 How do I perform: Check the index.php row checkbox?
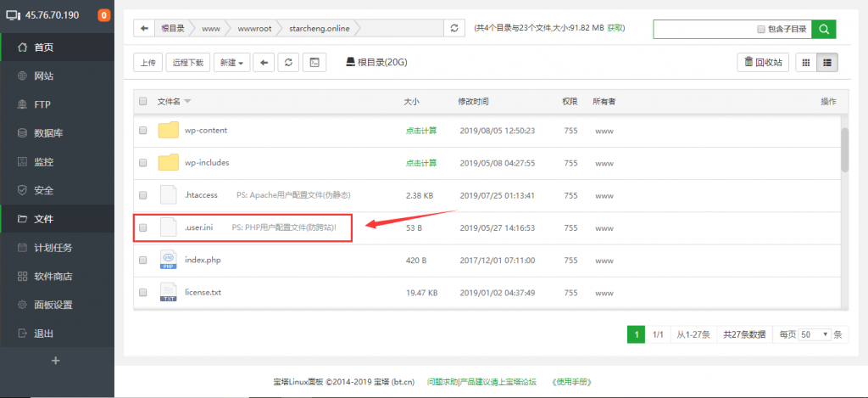tap(142, 260)
